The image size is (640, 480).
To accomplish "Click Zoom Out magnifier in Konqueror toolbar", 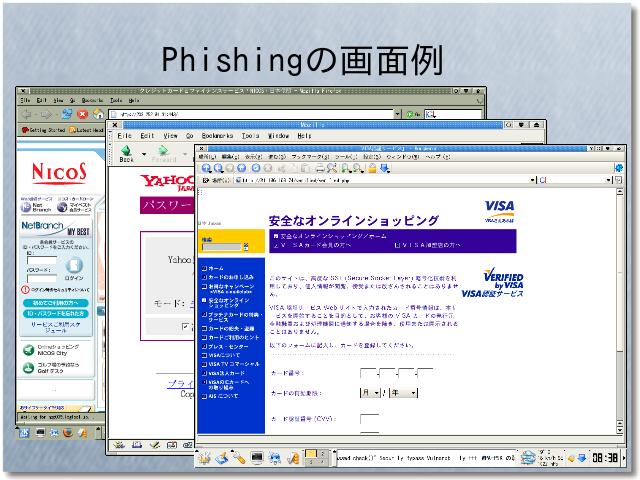I will click(x=358, y=168).
